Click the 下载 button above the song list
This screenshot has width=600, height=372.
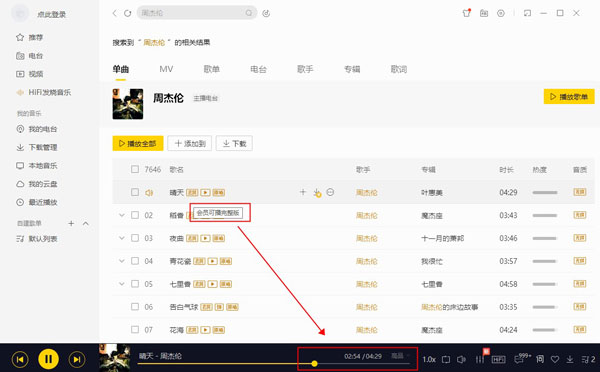click(x=234, y=144)
